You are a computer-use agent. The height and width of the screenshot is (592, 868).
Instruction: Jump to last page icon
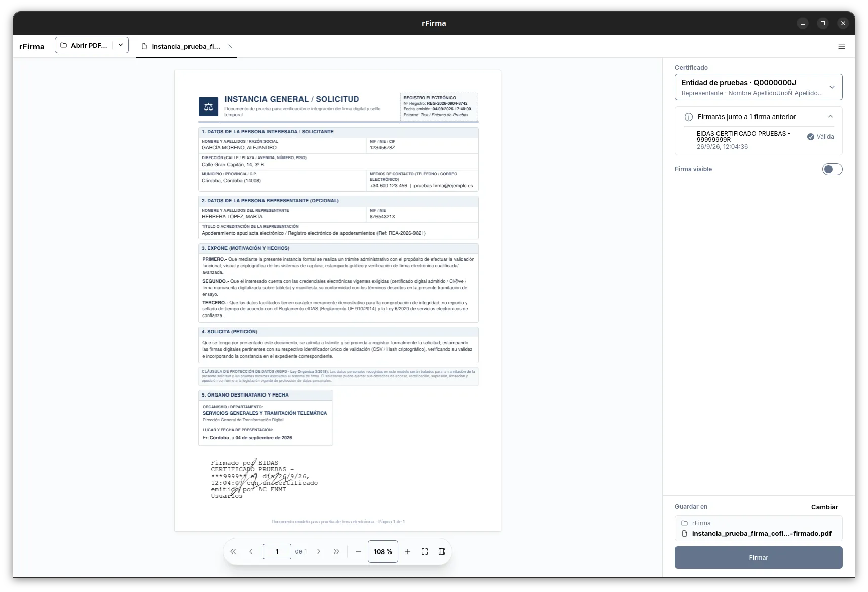[336, 551]
